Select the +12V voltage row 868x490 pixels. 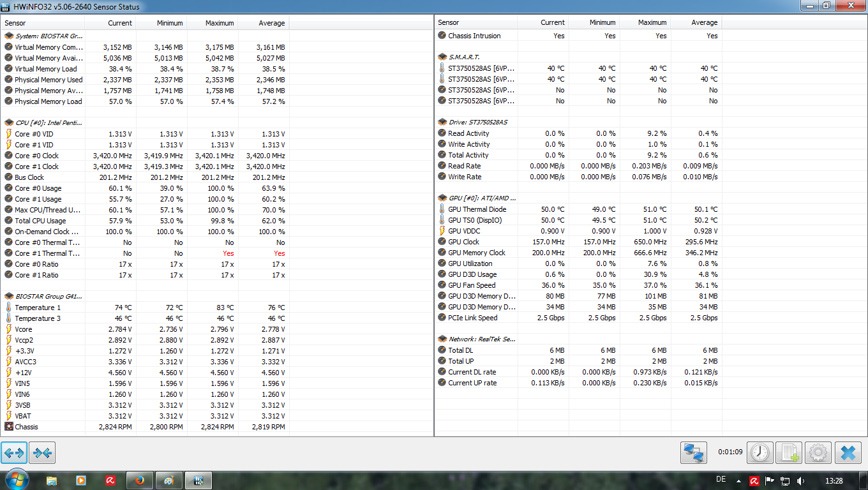pyautogui.click(x=145, y=373)
